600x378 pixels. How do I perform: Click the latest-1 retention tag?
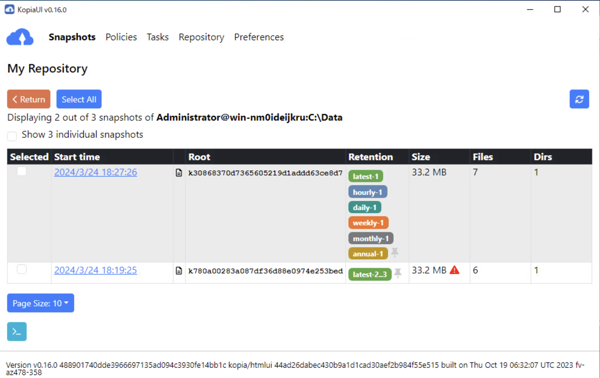366,176
